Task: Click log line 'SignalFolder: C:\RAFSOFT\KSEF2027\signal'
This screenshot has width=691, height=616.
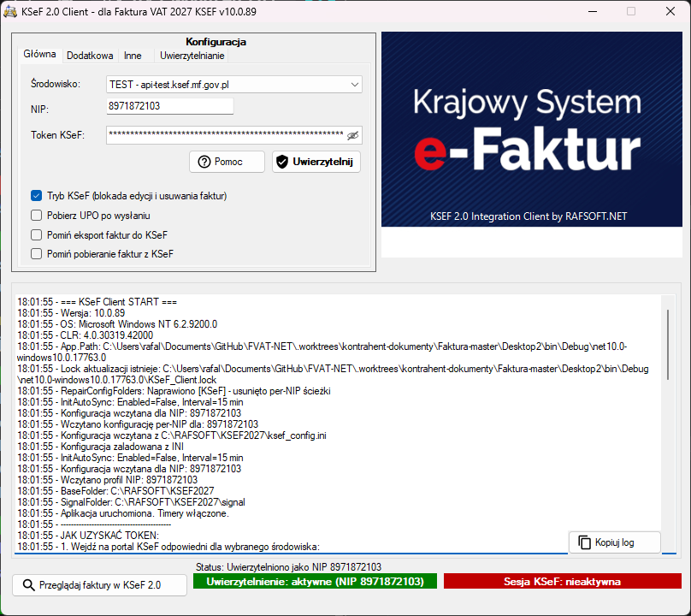Action: 131,502
